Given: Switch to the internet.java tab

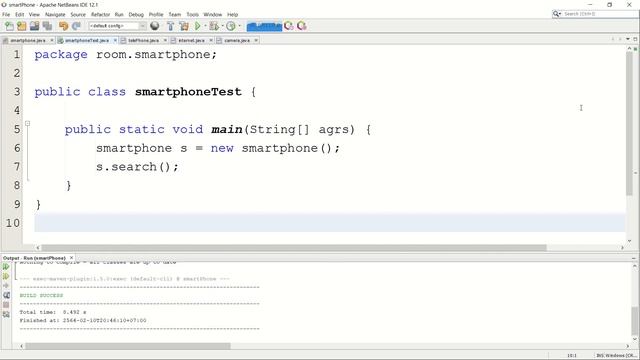Looking at the screenshot, I should [191, 40].
